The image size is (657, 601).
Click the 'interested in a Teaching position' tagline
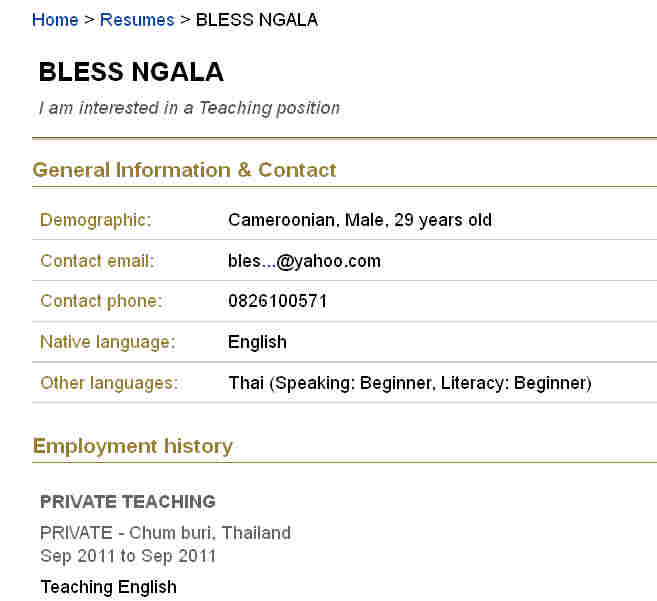point(189,108)
